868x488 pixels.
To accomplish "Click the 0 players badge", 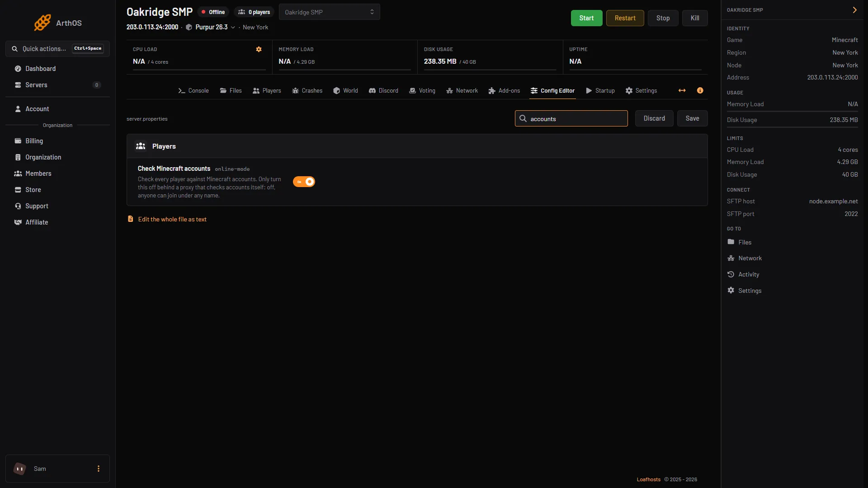I will [254, 12].
